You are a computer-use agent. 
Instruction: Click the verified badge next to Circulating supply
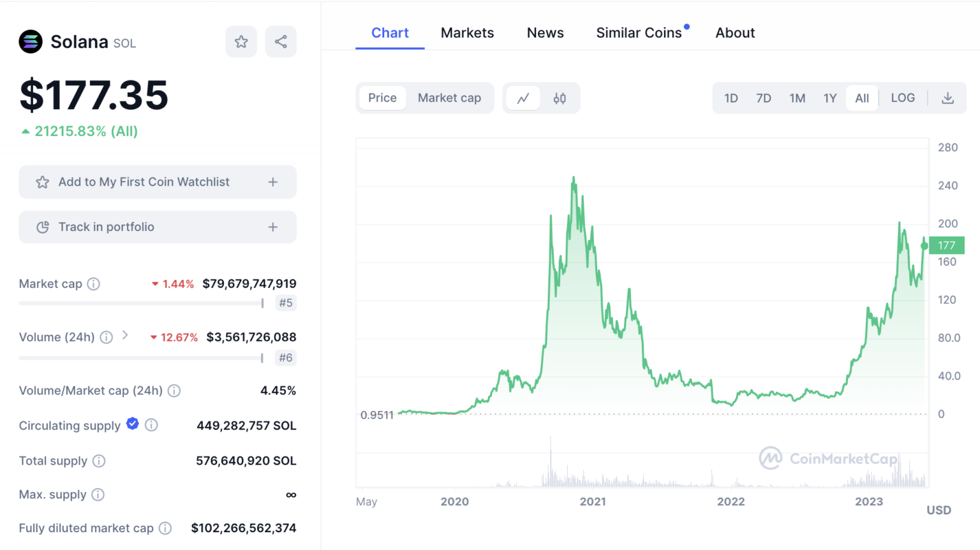132,424
